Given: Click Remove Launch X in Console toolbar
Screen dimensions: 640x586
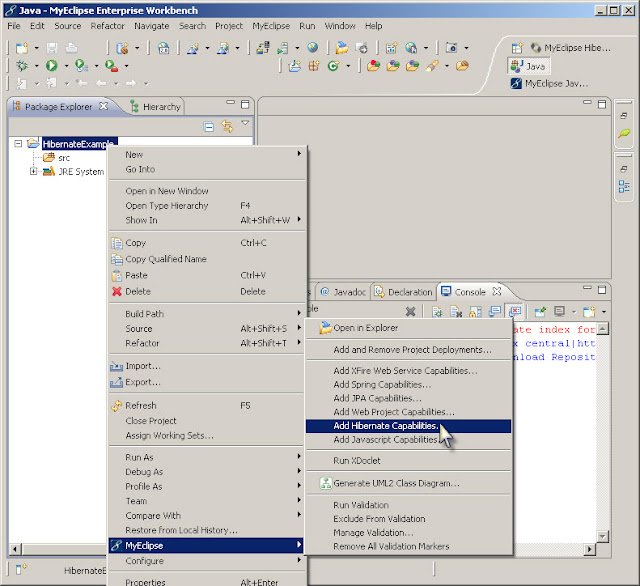Looking at the screenshot, I should (x=411, y=312).
